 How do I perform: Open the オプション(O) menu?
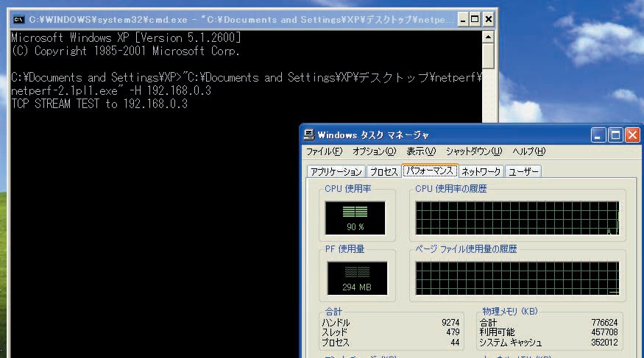click(x=374, y=151)
